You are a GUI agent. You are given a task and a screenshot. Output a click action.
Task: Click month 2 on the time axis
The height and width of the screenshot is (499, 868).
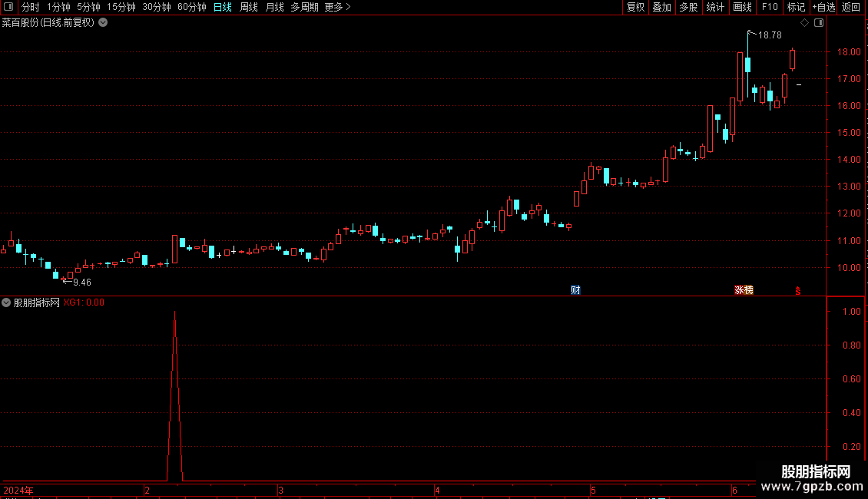[147, 490]
